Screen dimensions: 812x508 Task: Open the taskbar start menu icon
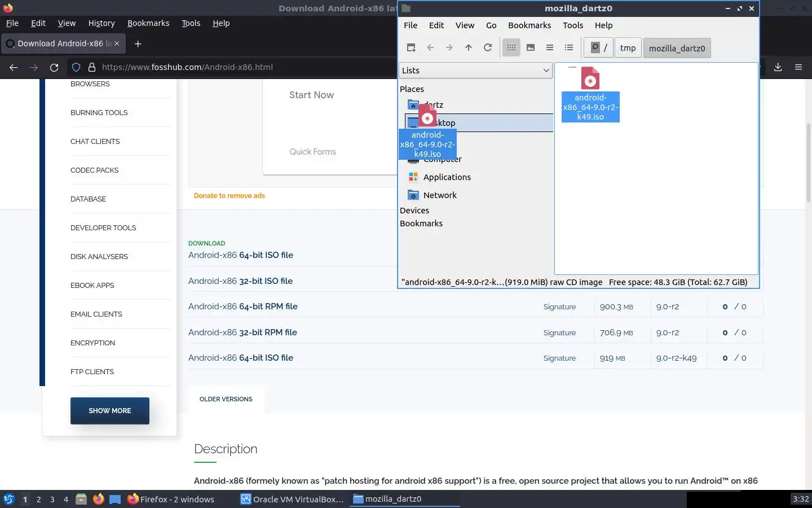click(x=8, y=499)
